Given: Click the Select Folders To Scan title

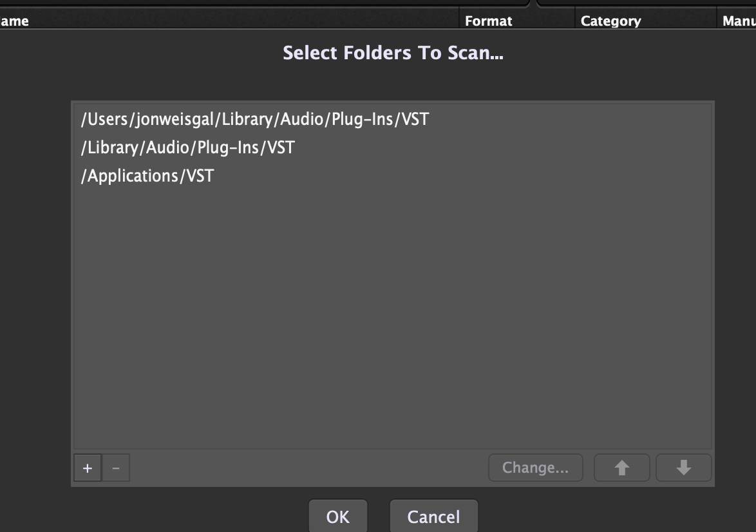Looking at the screenshot, I should click(x=393, y=53).
